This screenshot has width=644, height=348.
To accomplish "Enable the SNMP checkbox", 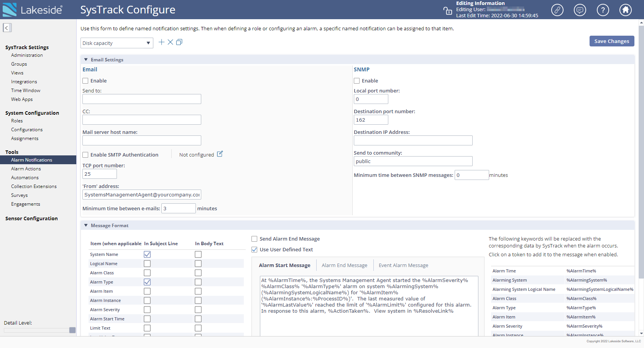I will (357, 81).
